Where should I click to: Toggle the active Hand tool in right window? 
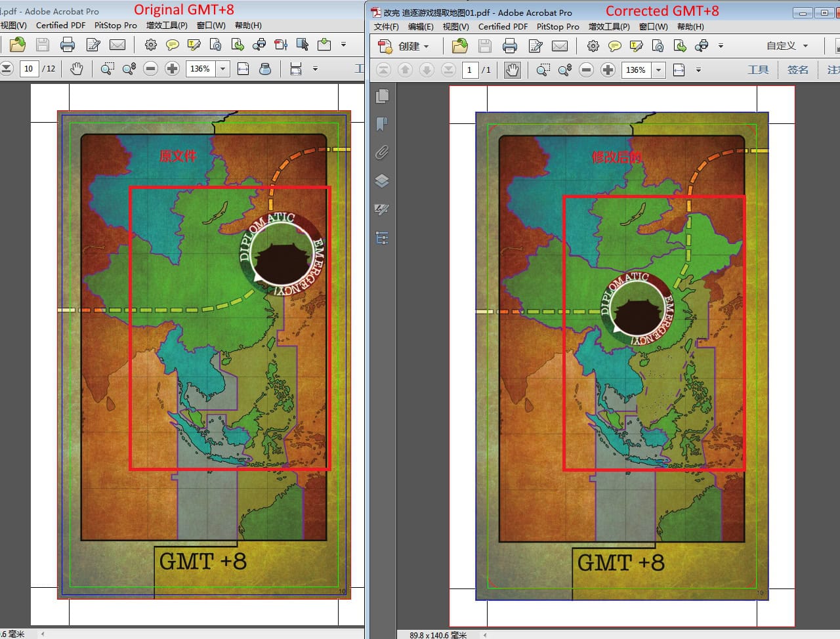click(513, 70)
